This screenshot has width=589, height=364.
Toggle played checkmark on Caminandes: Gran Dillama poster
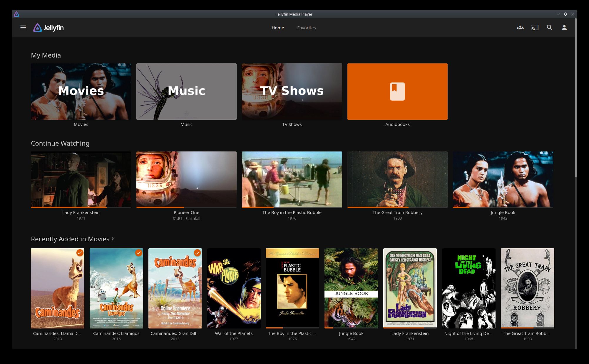(x=198, y=253)
